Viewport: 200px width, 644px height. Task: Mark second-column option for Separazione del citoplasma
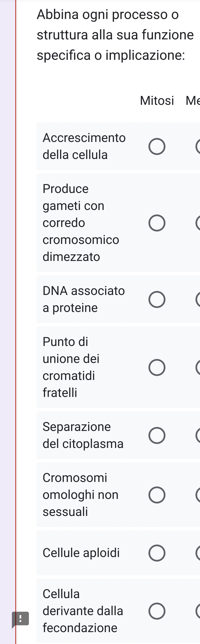tap(198, 435)
